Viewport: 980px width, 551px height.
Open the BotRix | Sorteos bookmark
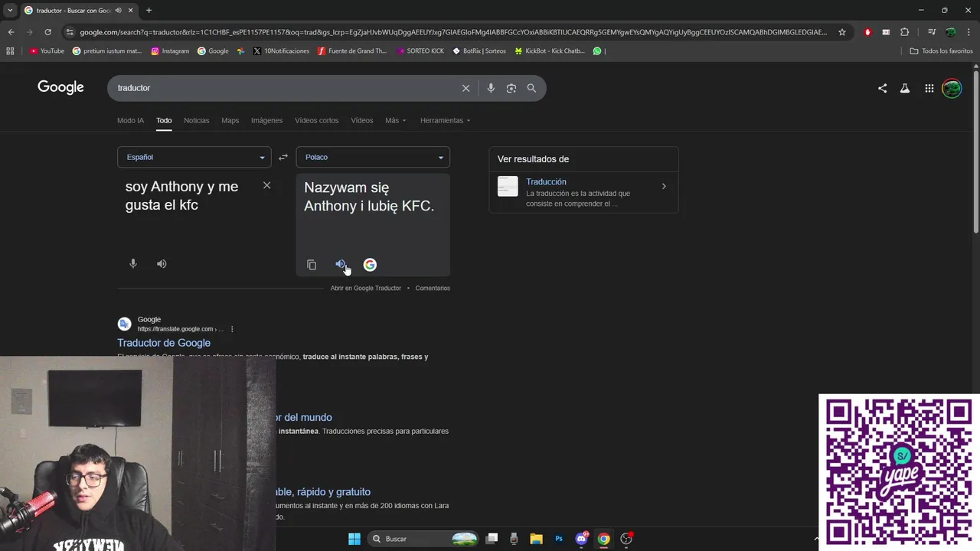click(479, 51)
